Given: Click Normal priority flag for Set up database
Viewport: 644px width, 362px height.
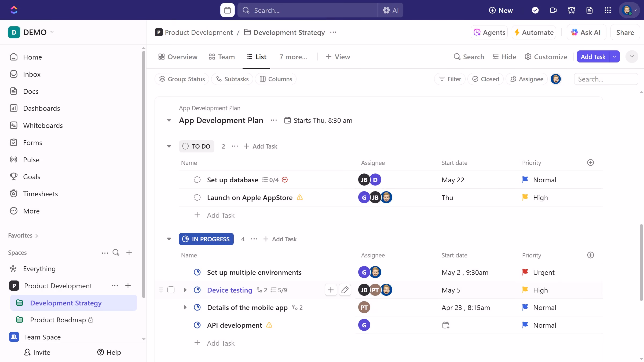Looking at the screenshot, I should click(x=525, y=180).
